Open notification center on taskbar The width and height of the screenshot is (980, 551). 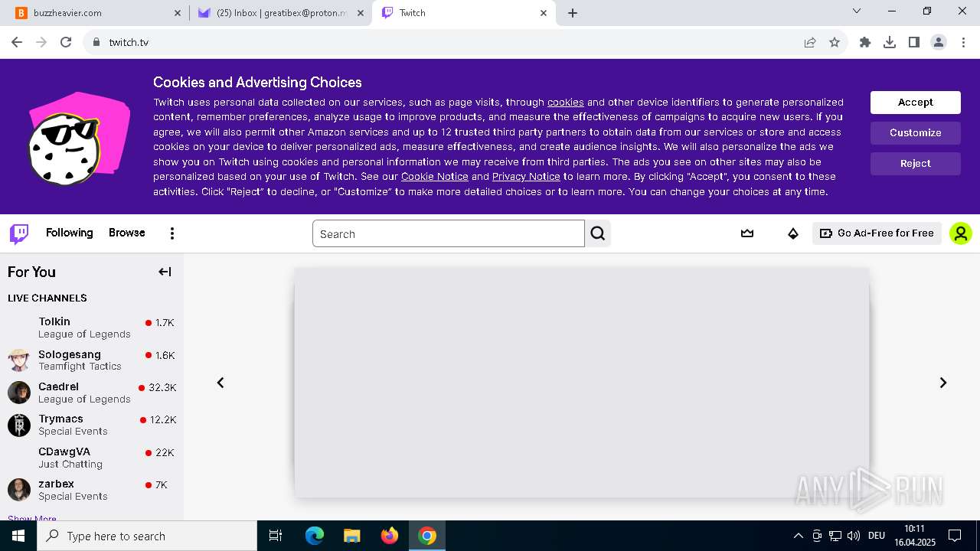[x=955, y=536]
